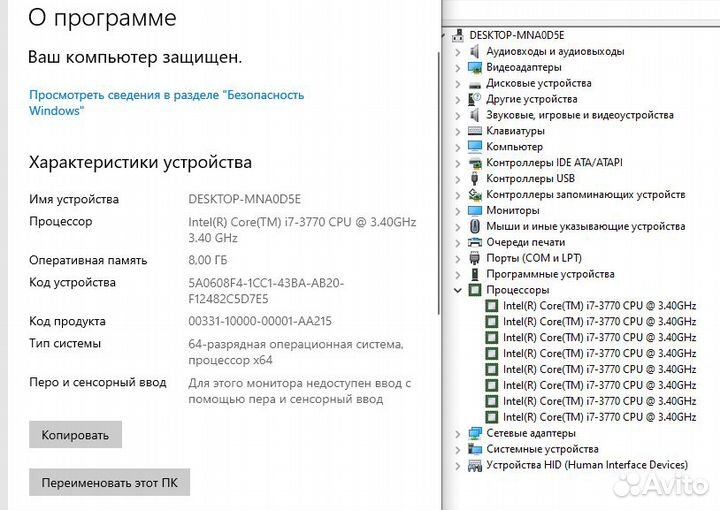720x510 pixels.
Task: Select the Видеоадаптеры tree label
Action: [523, 67]
